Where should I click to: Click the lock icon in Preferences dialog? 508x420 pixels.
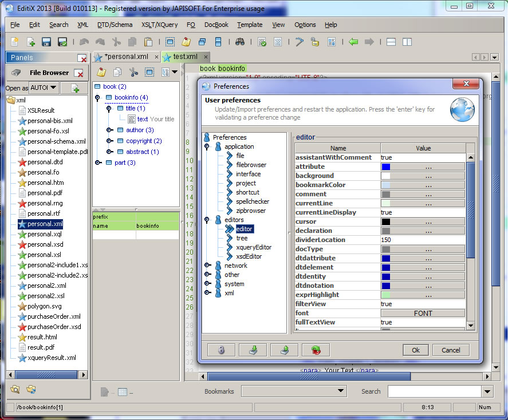pyautogui.click(x=220, y=350)
